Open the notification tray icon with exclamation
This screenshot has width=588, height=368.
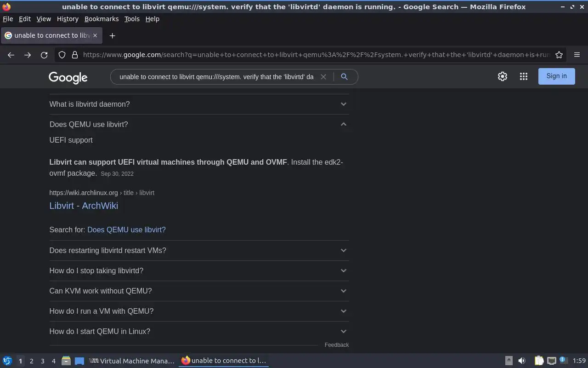click(x=564, y=361)
